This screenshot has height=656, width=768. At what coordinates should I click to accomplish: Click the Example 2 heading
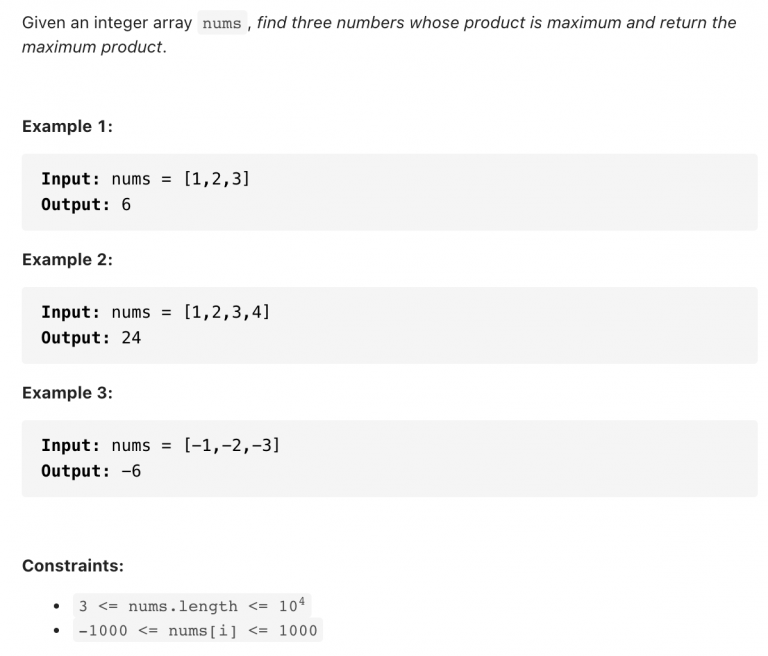[x=67, y=260]
